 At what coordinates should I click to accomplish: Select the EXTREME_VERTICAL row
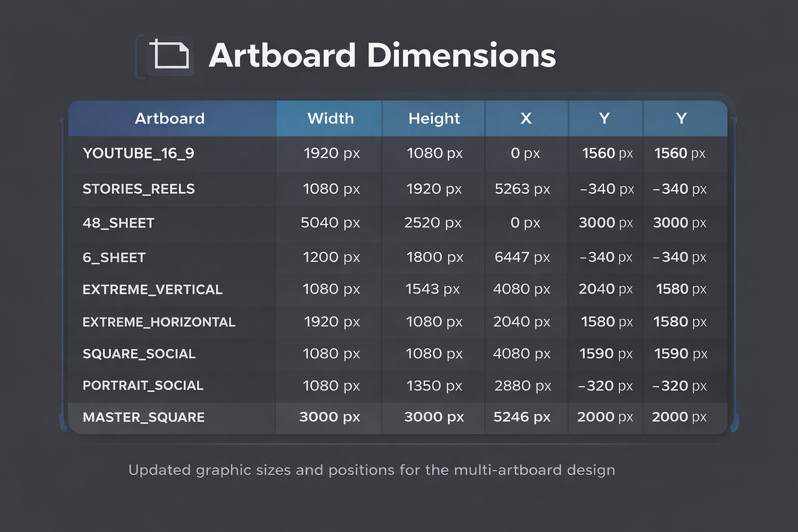pos(312,289)
